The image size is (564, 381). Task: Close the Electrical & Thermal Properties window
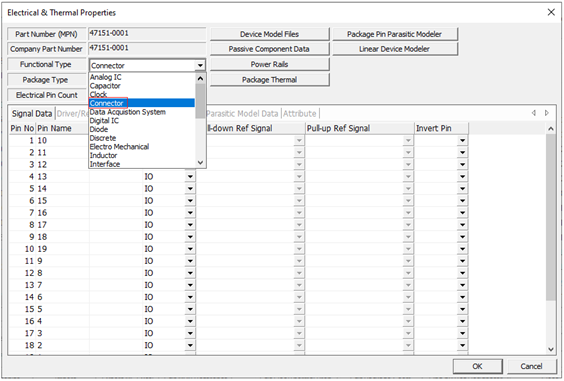[551, 12]
